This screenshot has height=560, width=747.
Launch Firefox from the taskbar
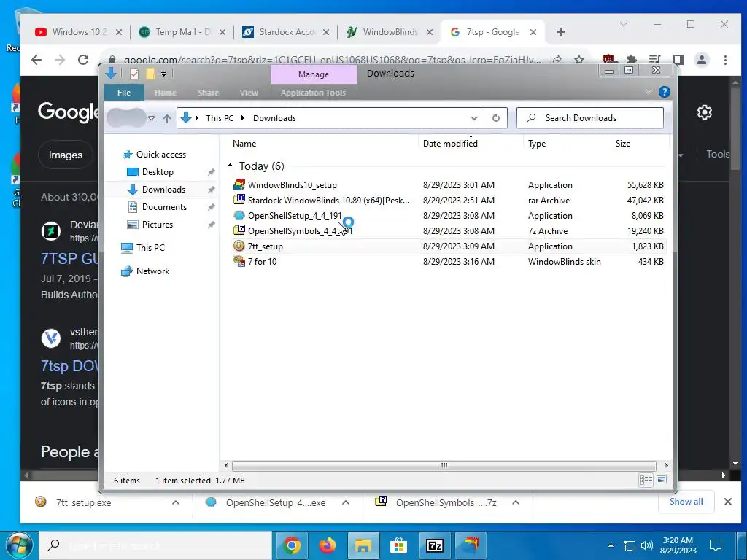[x=328, y=545]
